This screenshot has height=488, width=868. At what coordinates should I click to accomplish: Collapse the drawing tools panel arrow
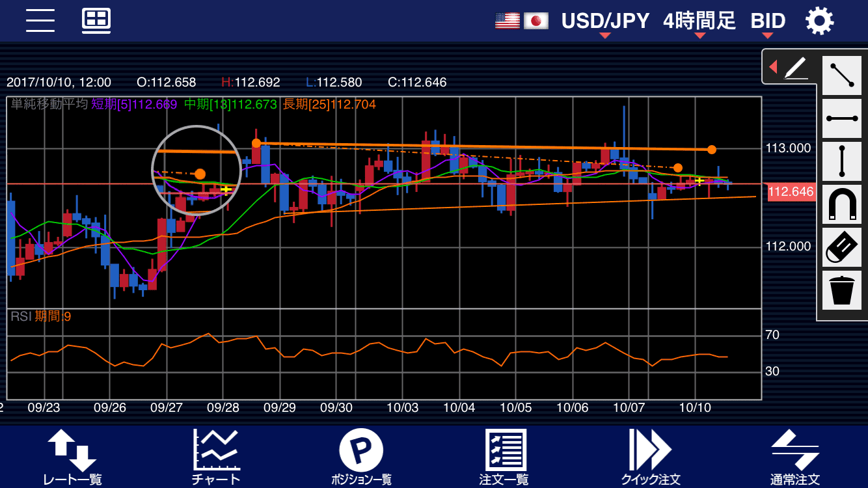point(773,67)
